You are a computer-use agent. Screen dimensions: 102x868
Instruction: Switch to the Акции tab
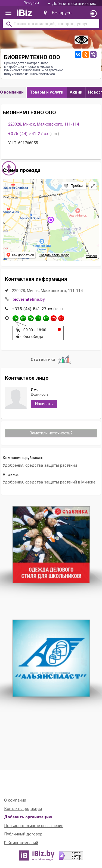pyautogui.click(x=76, y=92)
